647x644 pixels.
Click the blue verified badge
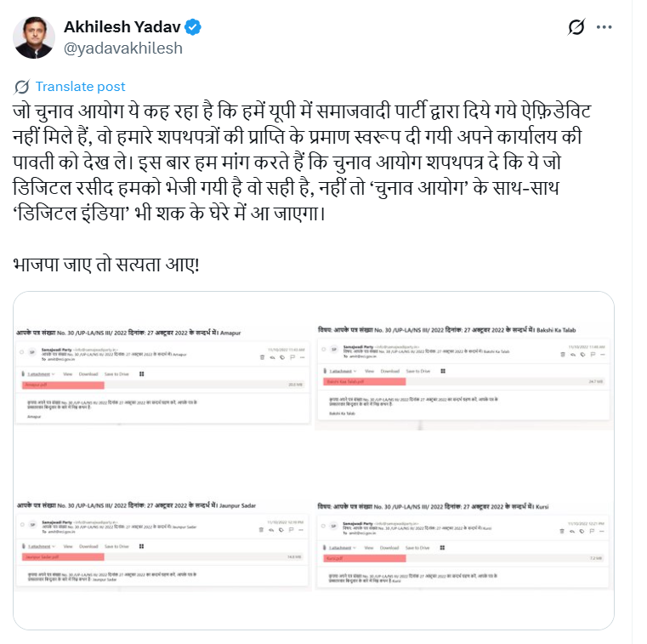pos(192,27)
